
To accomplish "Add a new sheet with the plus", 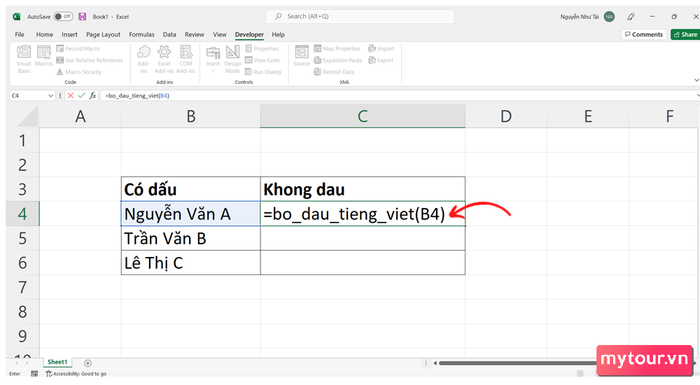I will 88,363.
